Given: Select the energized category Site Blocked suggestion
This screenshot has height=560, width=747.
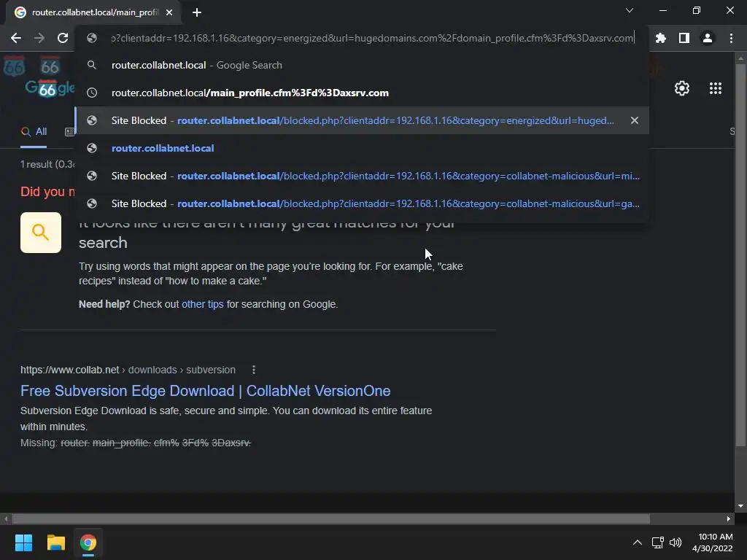Looking at the screenshot, I should (362, 120).
